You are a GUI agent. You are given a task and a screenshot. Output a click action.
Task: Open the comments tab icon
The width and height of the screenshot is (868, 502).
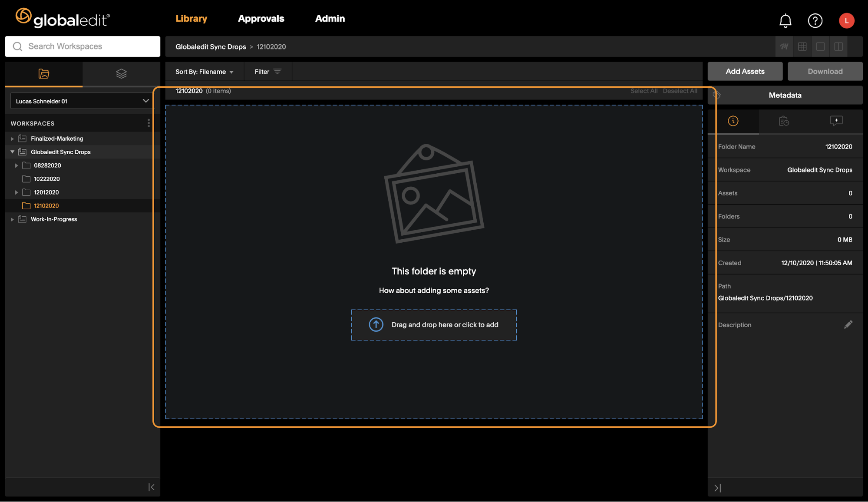coord(836,121)
